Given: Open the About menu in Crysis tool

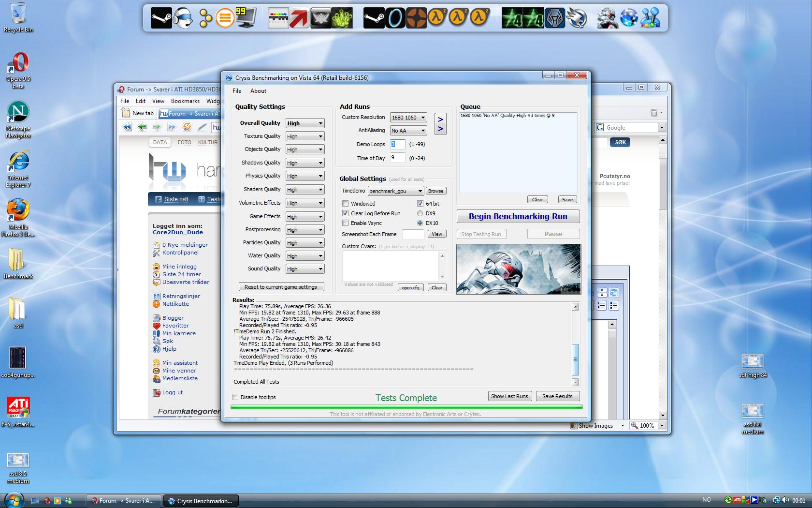Looking at the screenshot, I should 258,91.
